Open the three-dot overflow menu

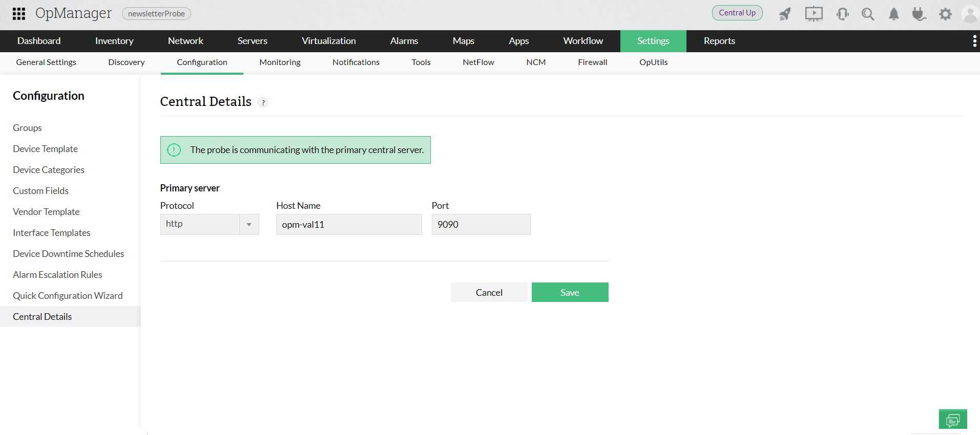click(974, 41)
